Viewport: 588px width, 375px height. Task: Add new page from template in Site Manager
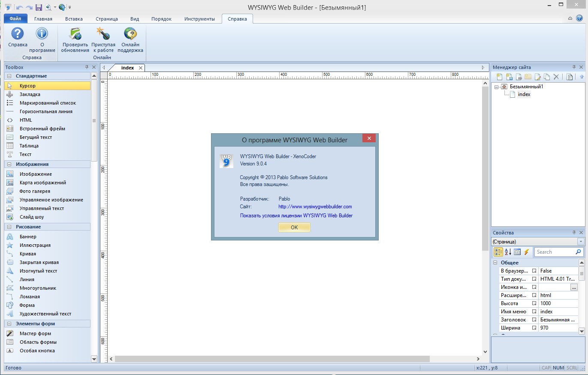509,77
